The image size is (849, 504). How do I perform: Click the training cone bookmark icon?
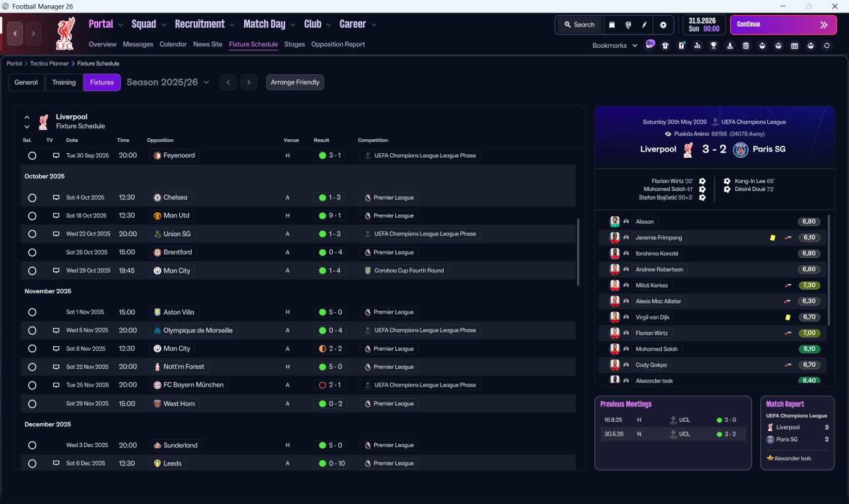coord(730,46)
